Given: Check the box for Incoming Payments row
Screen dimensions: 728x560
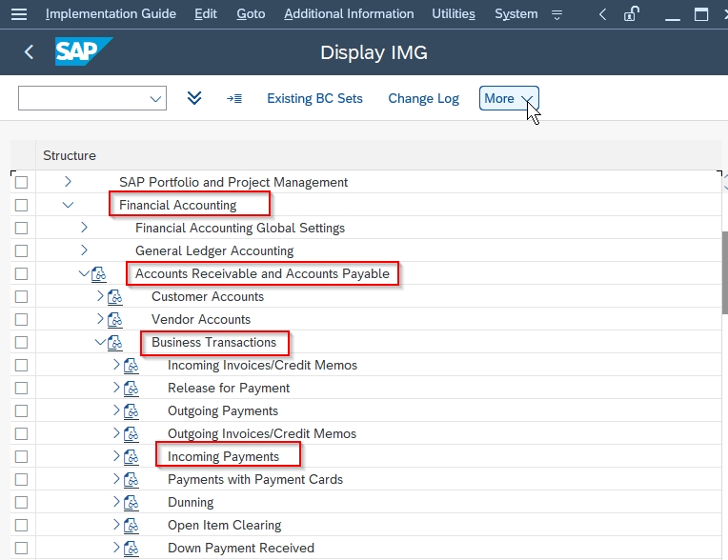Looking at the screenshot, I should click(x=21, y=456).
